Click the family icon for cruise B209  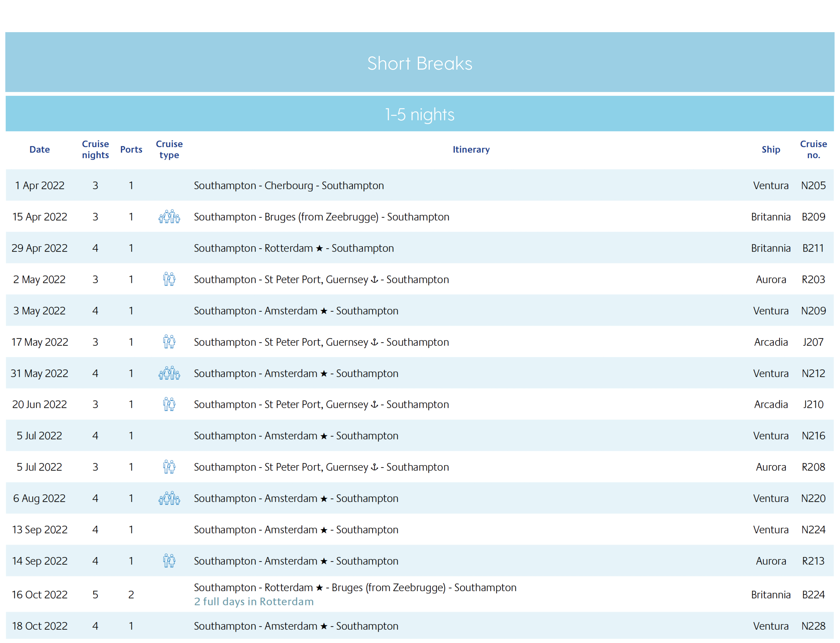tap(169, 217)
